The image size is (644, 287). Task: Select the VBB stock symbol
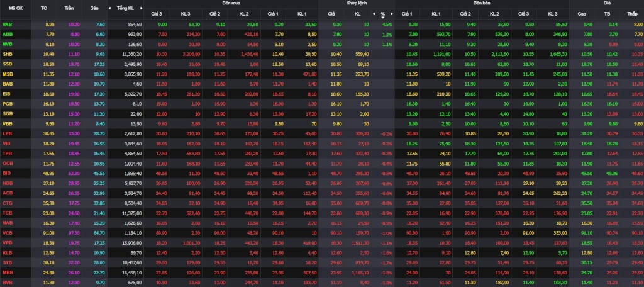8,124
